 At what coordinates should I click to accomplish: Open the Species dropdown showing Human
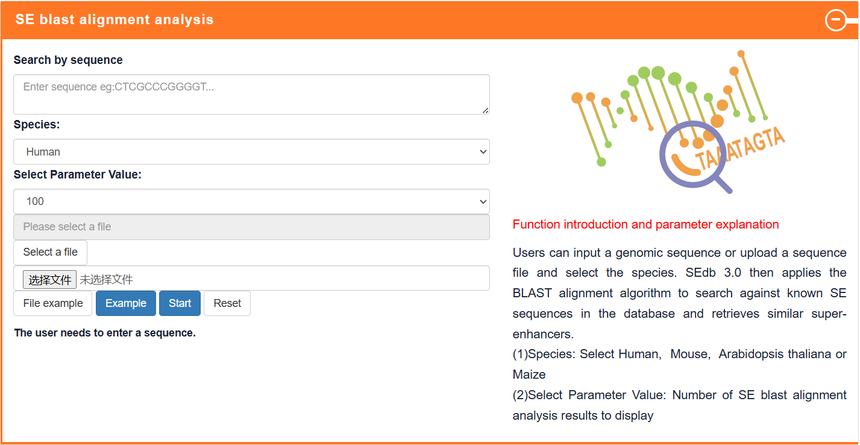[x=251, y=152]
